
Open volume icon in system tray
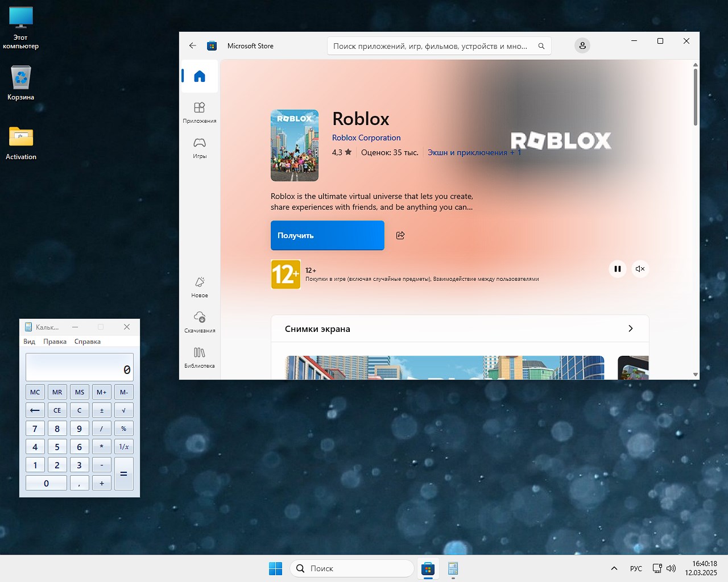click(x=671, y=568)
